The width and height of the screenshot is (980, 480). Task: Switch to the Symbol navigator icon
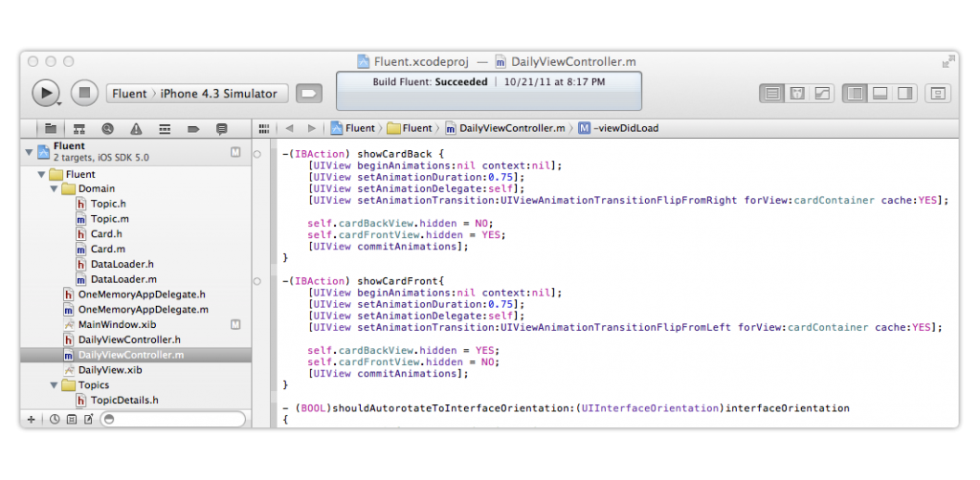click(x=78, y=128)
